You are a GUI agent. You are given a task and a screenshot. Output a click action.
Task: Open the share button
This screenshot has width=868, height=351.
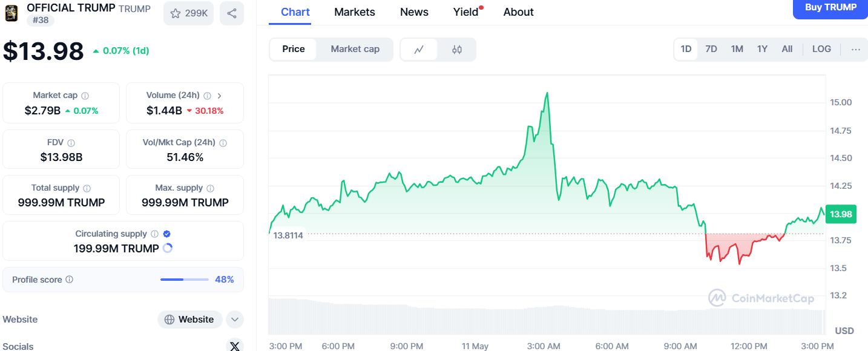232,13
